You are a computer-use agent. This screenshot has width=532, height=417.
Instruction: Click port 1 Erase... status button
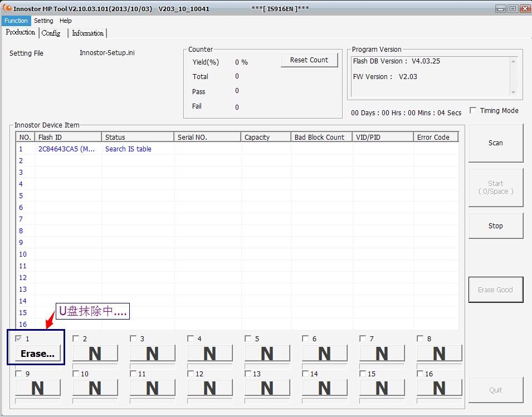tap(38, 354)
